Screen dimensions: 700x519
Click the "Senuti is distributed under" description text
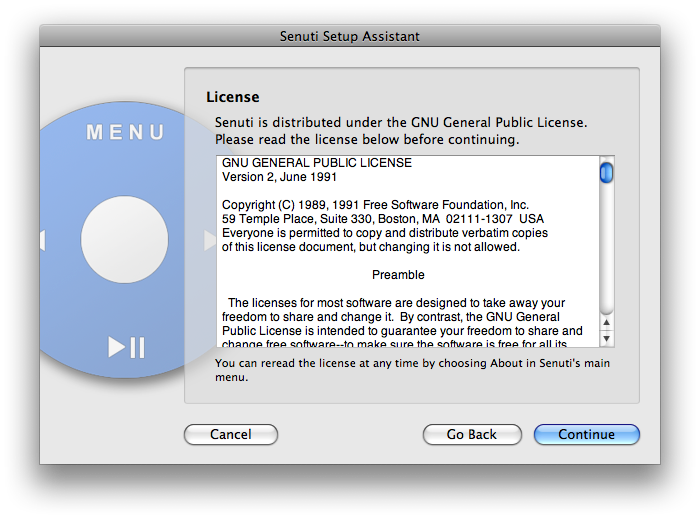(400, 123)
